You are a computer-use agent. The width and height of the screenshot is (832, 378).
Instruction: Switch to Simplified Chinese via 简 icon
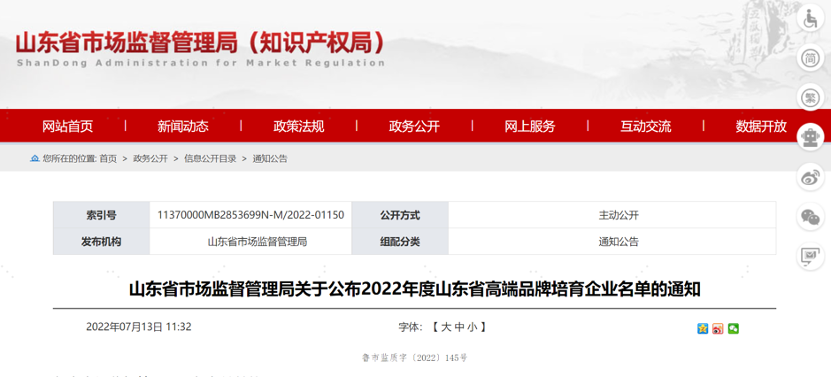click(810, 58)
